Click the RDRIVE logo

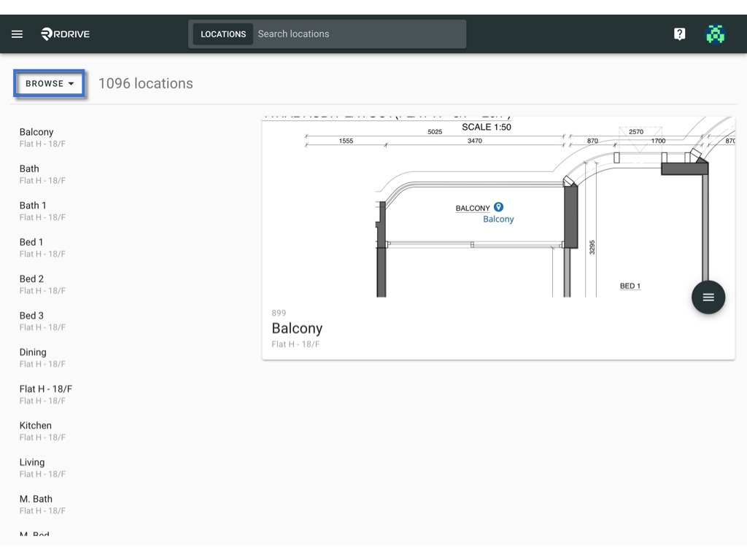pyautogui.click(x=65, y=34)
